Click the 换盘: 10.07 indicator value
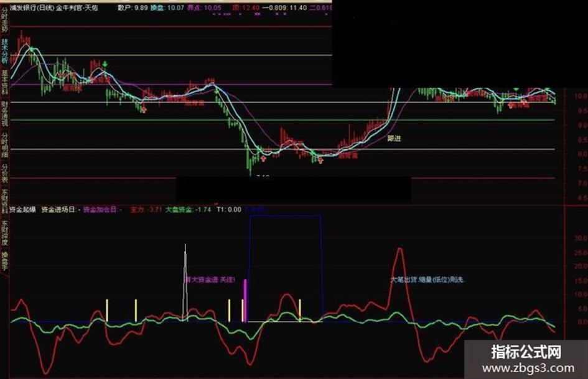The height and width of the screenshot is (379, 588). click(x=167, y=7)
